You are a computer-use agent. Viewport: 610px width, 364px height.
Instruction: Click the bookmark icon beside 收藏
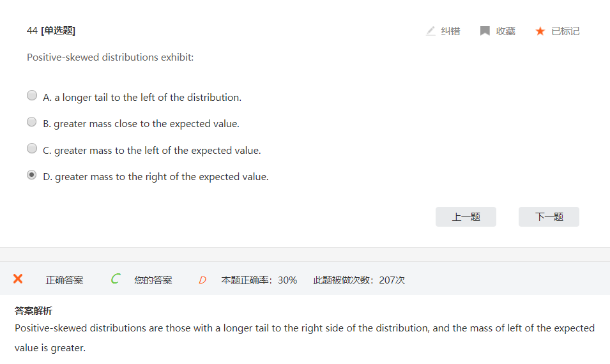485,31
